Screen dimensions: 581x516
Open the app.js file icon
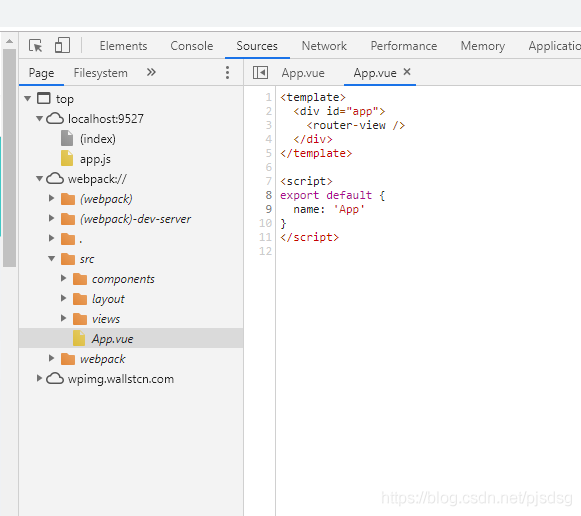point(67,159)
